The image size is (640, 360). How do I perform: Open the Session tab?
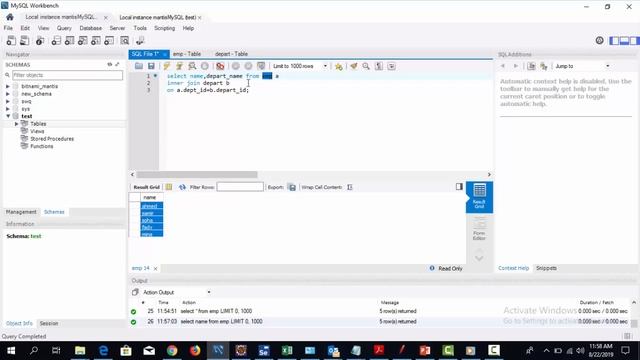pyautogui.click(x=49, y=323)
